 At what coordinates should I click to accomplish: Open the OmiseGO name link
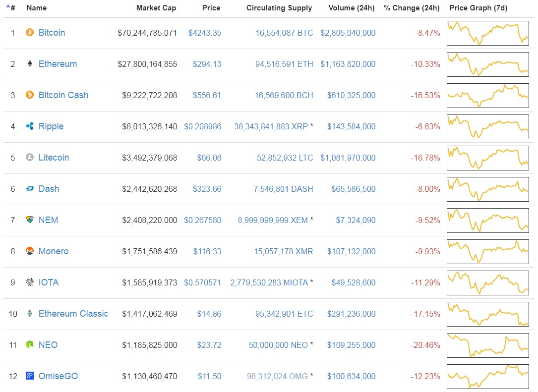pyautogui.click(x=58, y=376)
